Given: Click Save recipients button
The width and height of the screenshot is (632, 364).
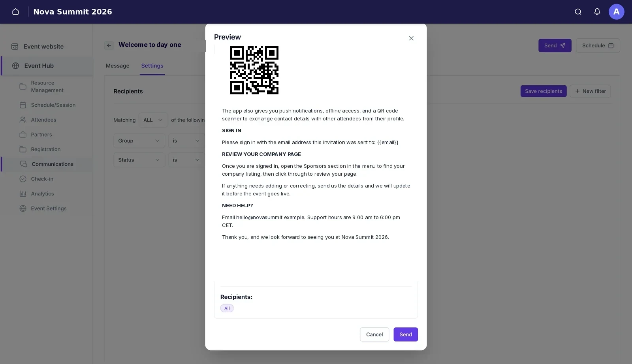Looking at the screenshot, I should tap(544, 91).
